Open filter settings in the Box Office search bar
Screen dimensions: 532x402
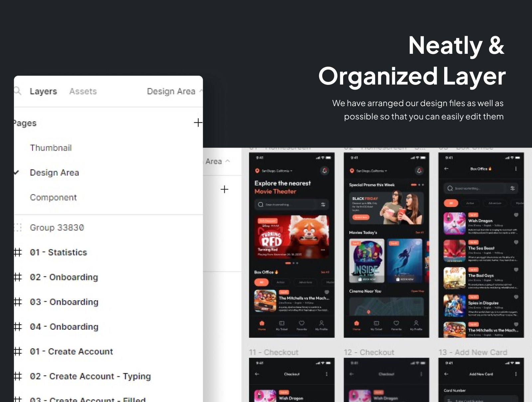coord(512,188)
